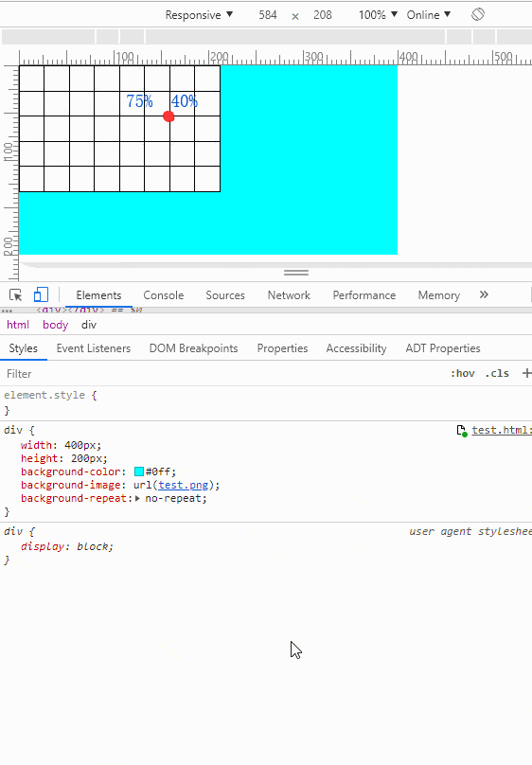Select body in the breadcrumb trail
The height and width of the screenshot is (765, 532).
(55, 325)
